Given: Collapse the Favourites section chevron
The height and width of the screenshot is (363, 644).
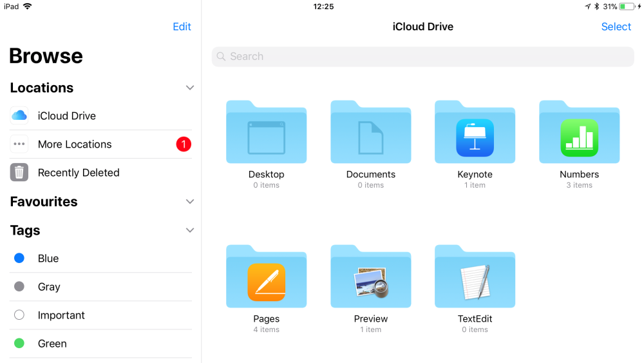Looking at the screenshot, I should (190, 201).
